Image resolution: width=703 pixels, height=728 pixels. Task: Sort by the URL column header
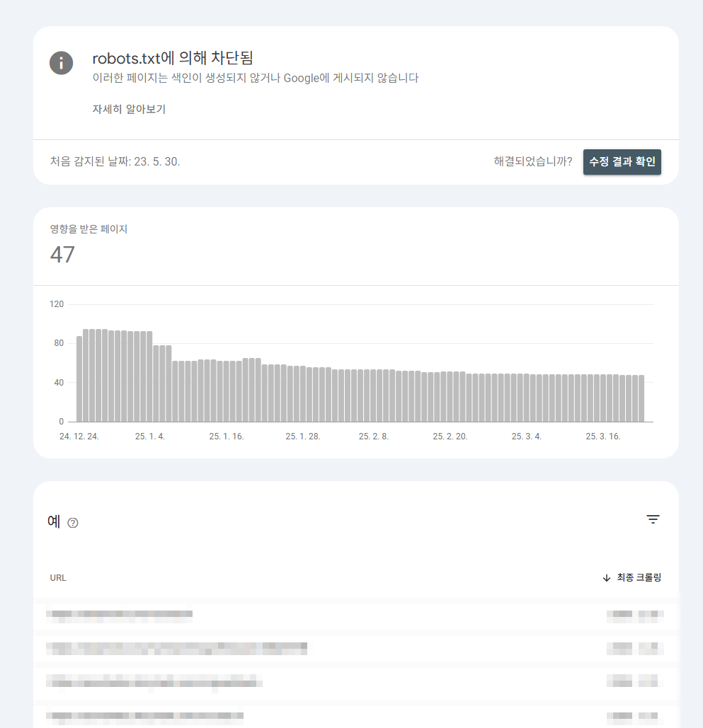pyautogui.click(x=57, y=577)
